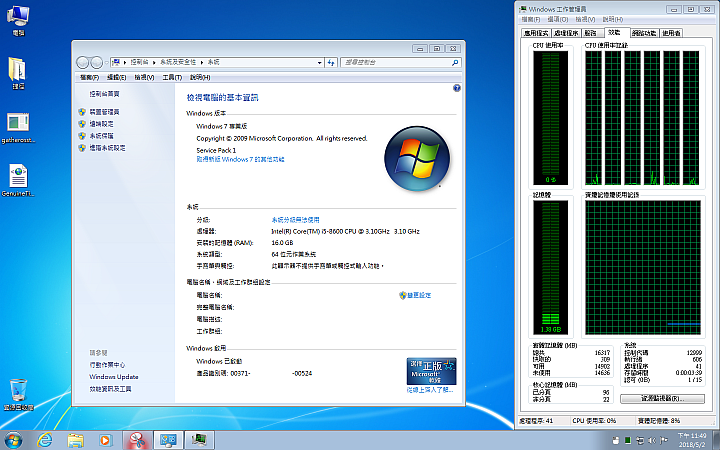The image size is (720, 450).
Task: Open 工具(T) menu in System window
Action: [172, 77]
